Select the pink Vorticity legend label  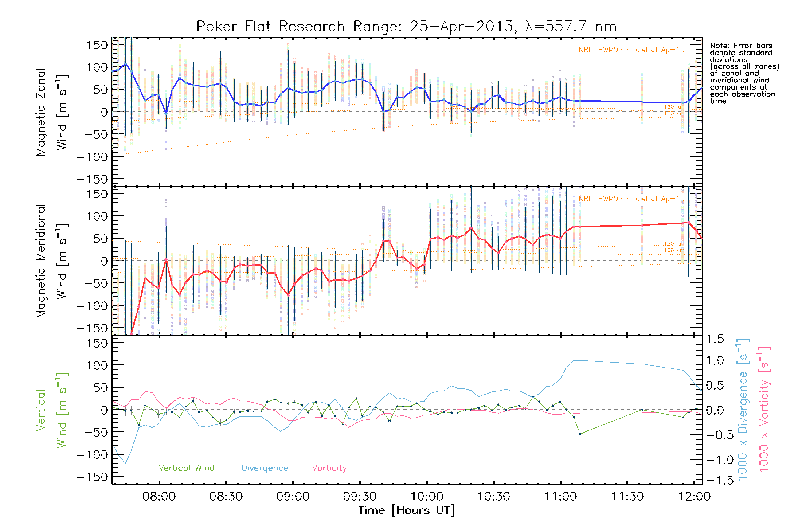(329, 468)
